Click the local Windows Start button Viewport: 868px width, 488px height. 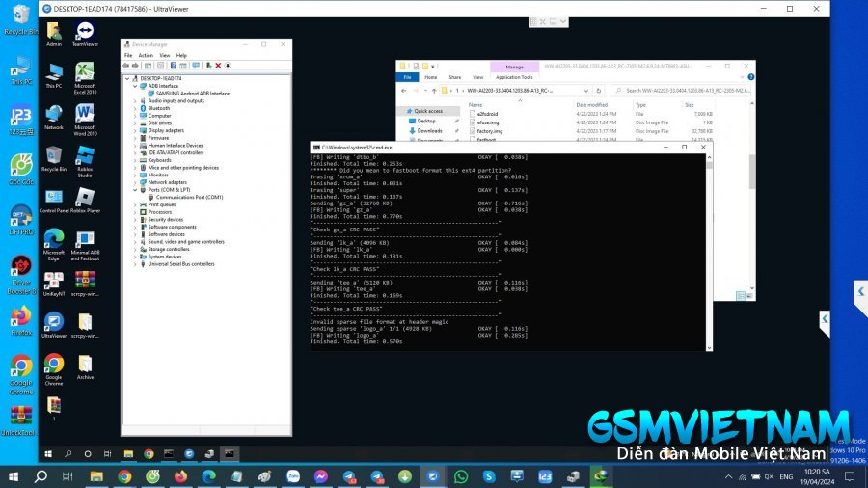click(14, 476)
